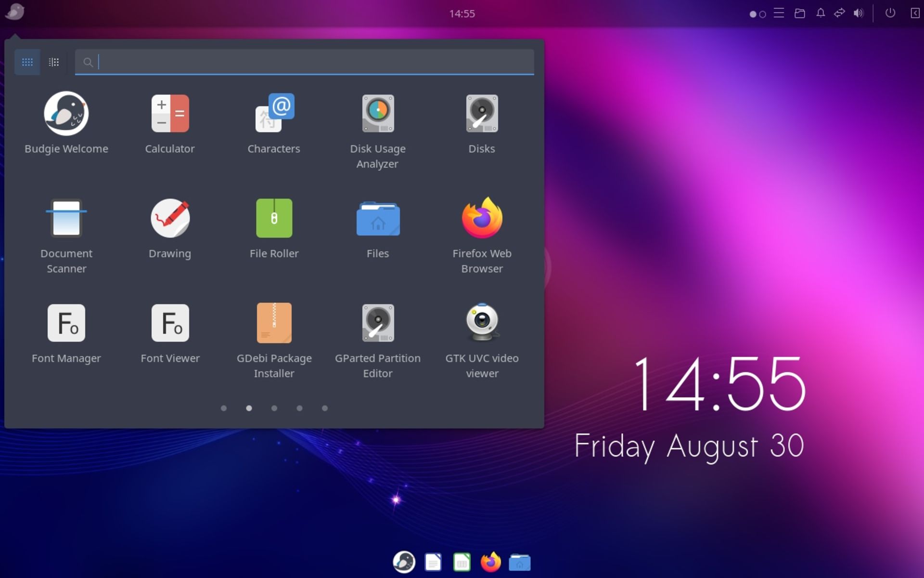The height and width of the screenshot is (578, 924).
Task: Open File Roller archive manager
Action: (x=273, y=216)
